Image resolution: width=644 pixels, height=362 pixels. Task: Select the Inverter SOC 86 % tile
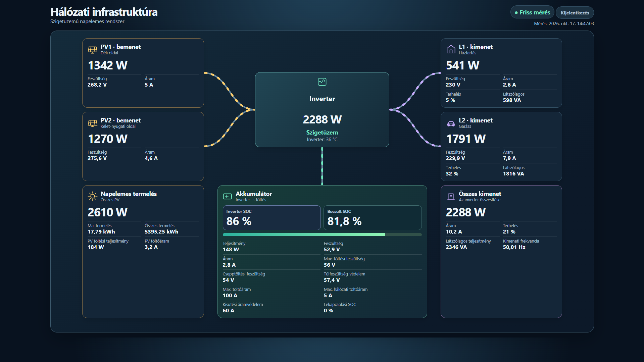(x=271, y=218)
